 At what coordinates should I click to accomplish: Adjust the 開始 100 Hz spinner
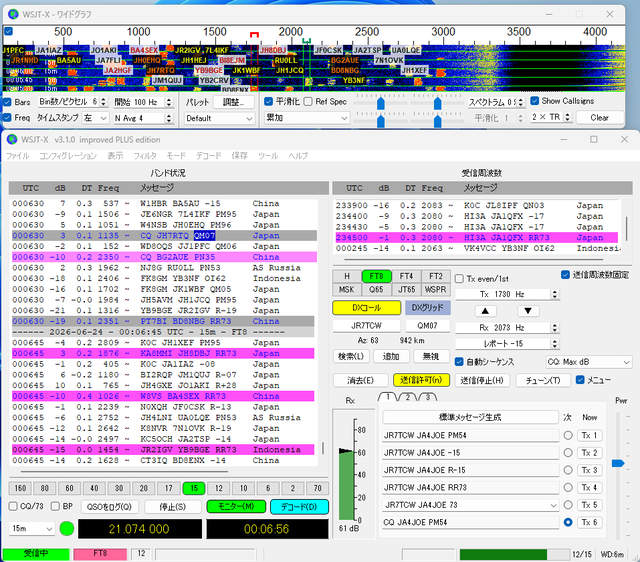coord(169,102)
